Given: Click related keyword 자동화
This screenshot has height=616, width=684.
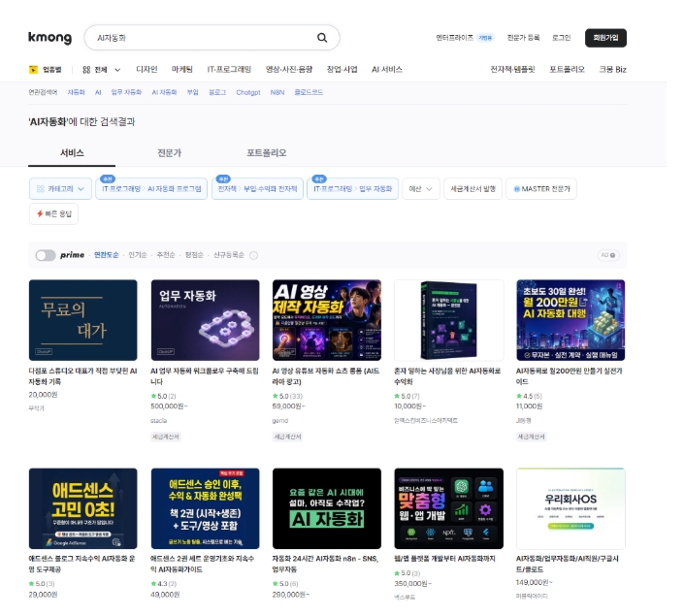Looking at the screenshot, I should click(x=76, y=92).
